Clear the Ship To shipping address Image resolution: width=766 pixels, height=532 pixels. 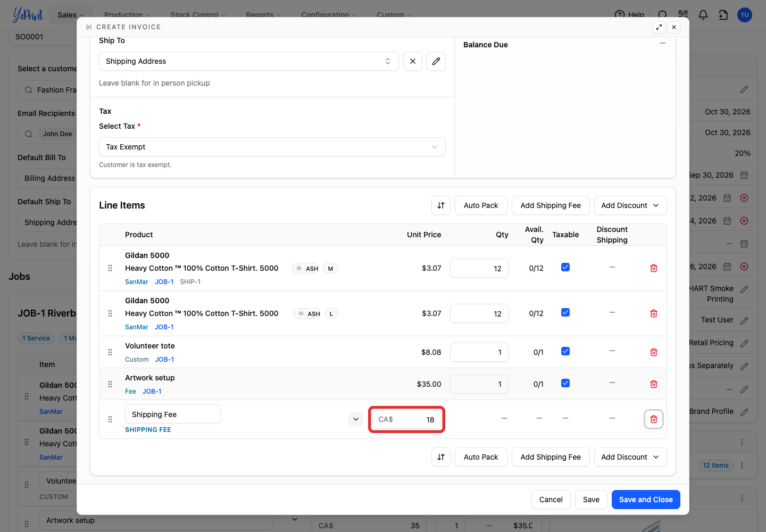click(413, 61)
